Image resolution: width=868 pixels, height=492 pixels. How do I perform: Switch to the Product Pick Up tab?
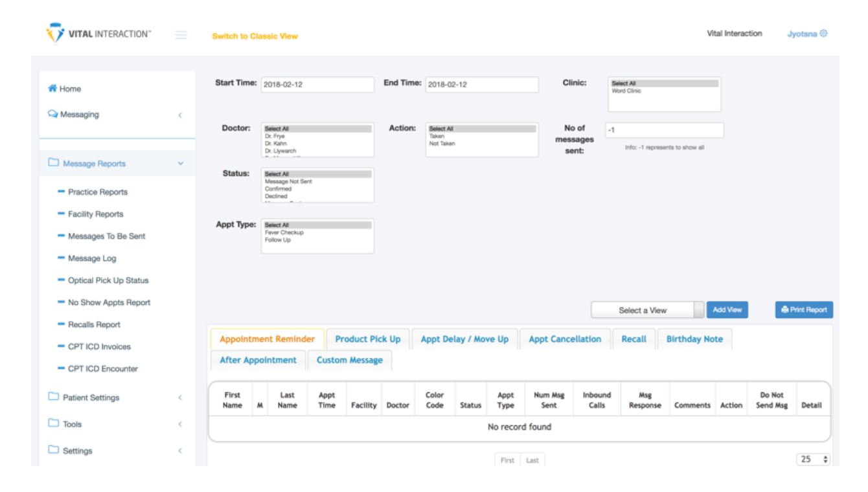[367, 339]
